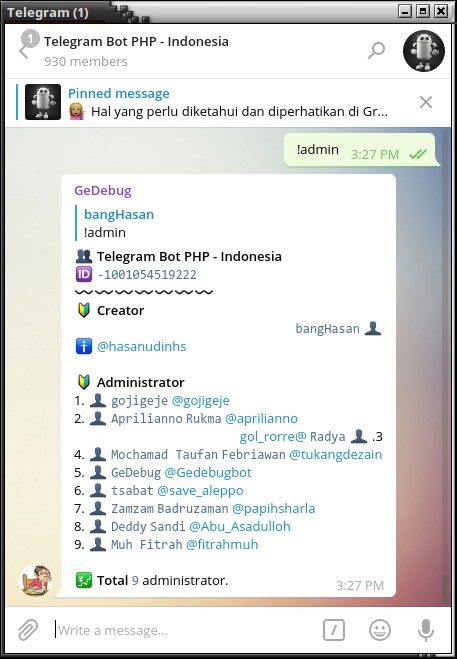The image size is (457, 659).
Task: Open the gol_rorre@ mention link
Action: point(273,437)
